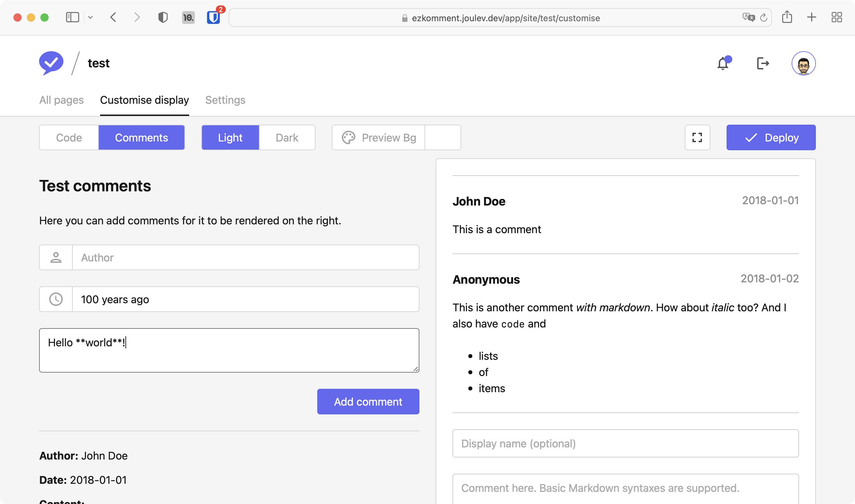Click the Display name optional field
This screenshot has height=504, width=855.
click(x=625, y=443)
